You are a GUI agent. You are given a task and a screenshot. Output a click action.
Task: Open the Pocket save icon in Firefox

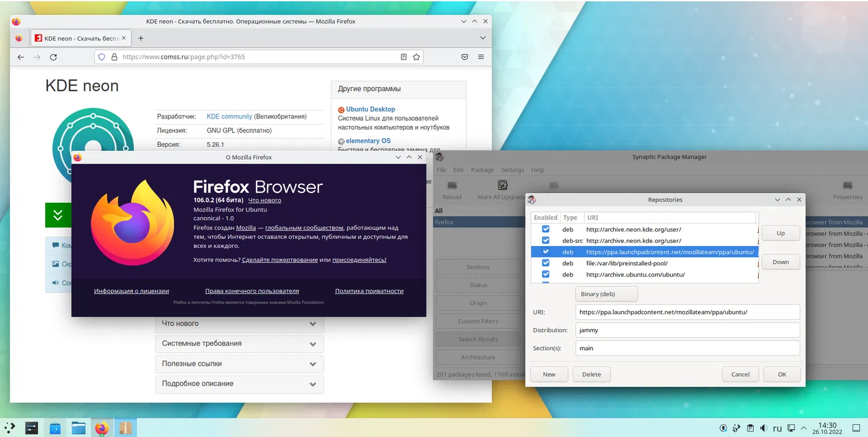click(x=465, y=57)
